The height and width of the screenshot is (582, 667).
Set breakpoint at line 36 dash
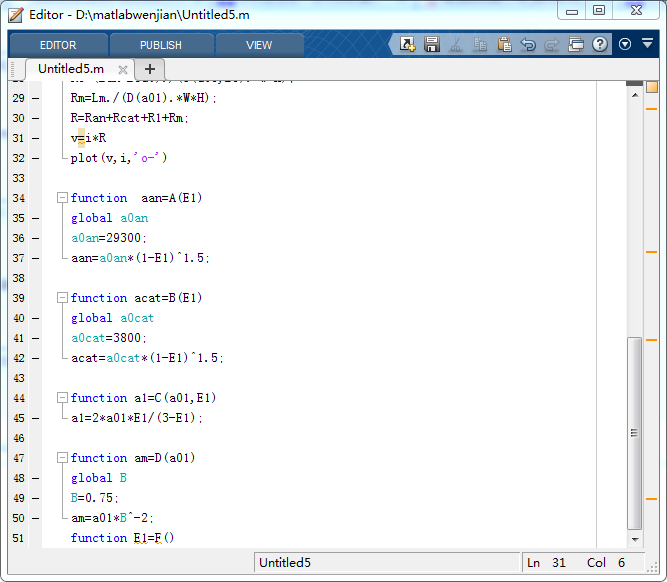click(36, 238)
